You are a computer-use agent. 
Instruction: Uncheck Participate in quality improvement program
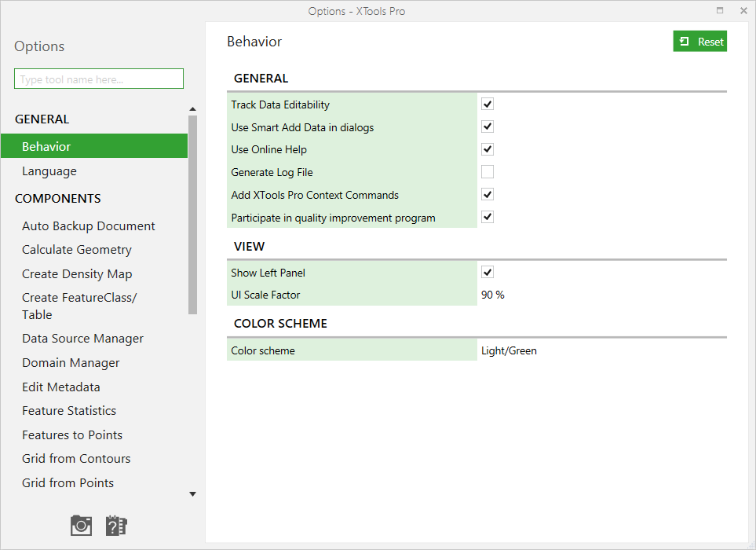pyautogui.click(x=488, y=217)
